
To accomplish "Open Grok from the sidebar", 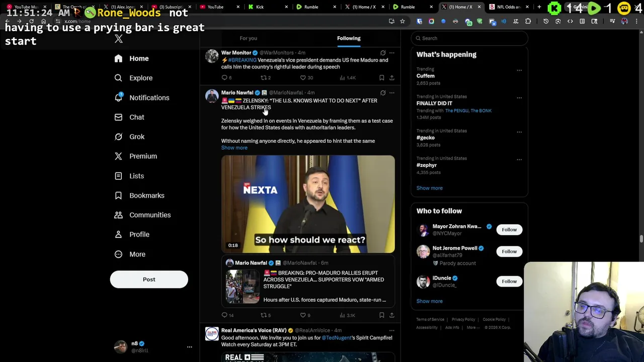I will pos(129,137).
